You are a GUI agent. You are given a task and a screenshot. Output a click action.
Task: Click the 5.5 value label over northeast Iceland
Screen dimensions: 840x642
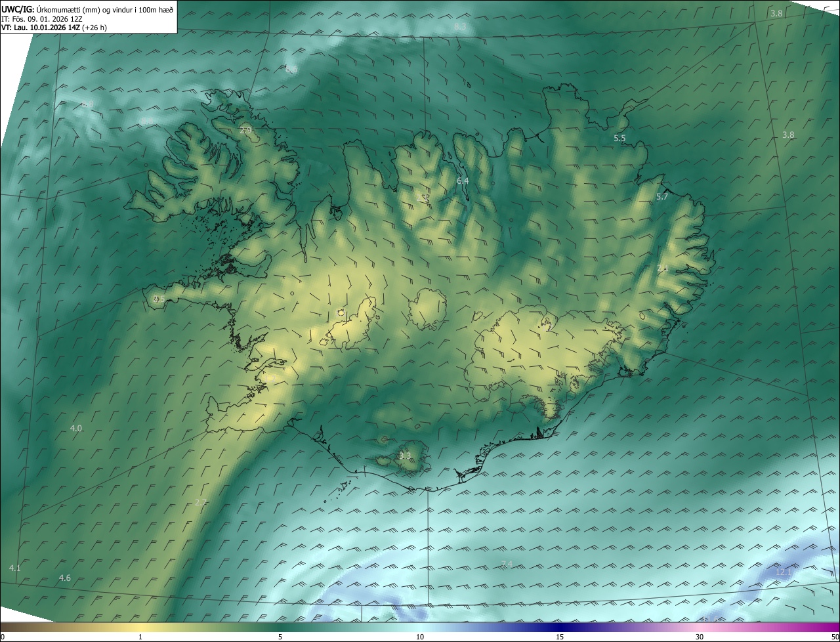[619, 138]
